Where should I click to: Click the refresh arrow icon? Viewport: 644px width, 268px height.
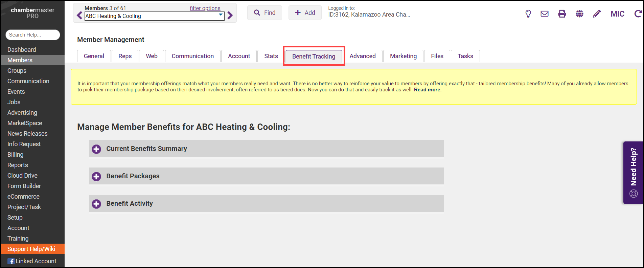pos(638,14)
